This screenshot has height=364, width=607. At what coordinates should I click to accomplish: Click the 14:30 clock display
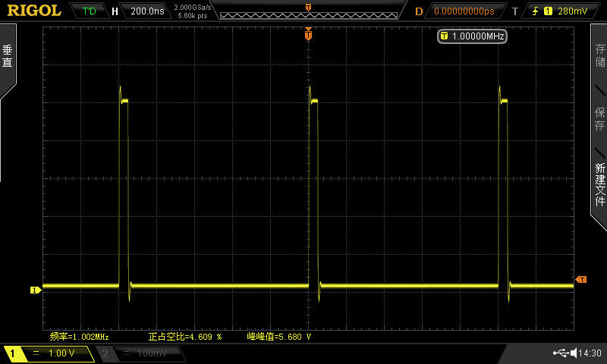tap(590, 353)
